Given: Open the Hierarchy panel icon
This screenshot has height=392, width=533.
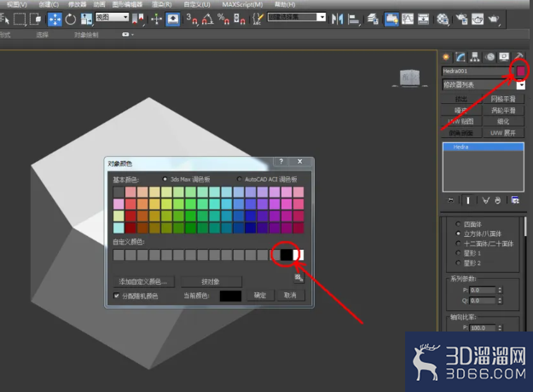Looking at the screenshot, I should point(474,57).
